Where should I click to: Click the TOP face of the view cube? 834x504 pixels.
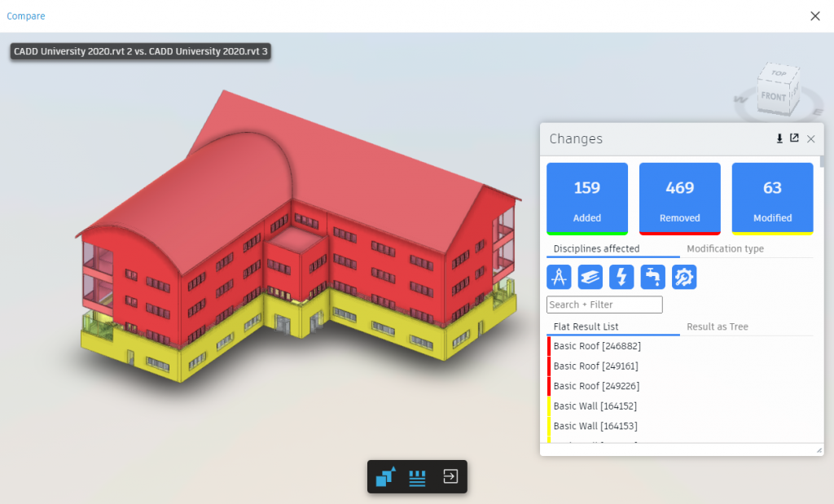(x=779, y=72)
